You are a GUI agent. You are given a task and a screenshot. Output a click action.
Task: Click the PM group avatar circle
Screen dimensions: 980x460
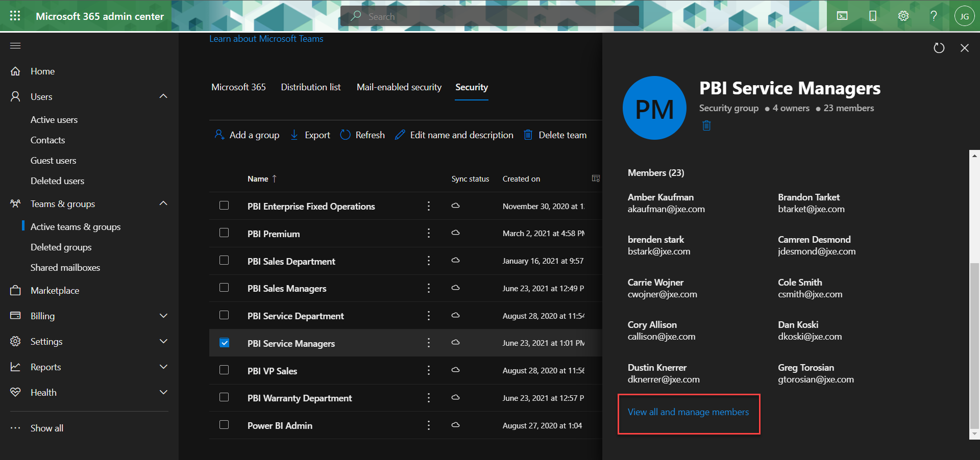pos(655,108)
